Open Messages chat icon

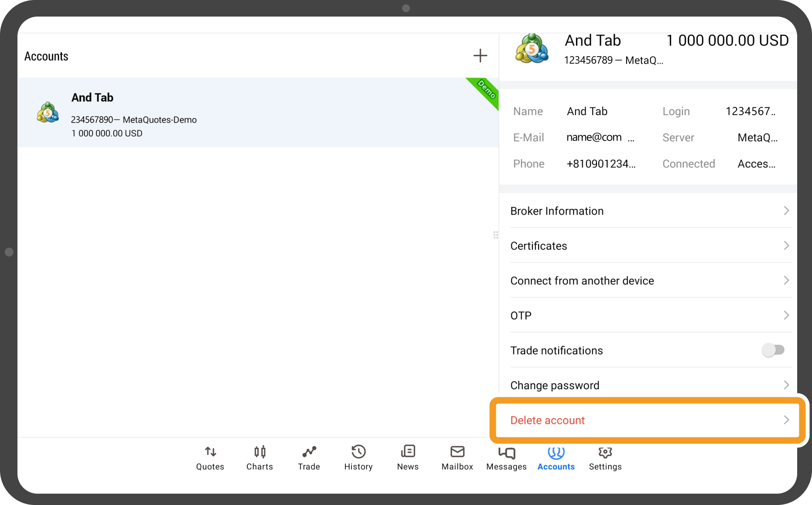click(507, 453)
